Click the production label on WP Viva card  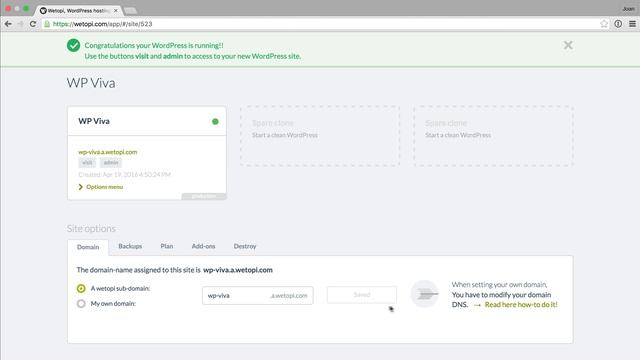pos(204,196)
